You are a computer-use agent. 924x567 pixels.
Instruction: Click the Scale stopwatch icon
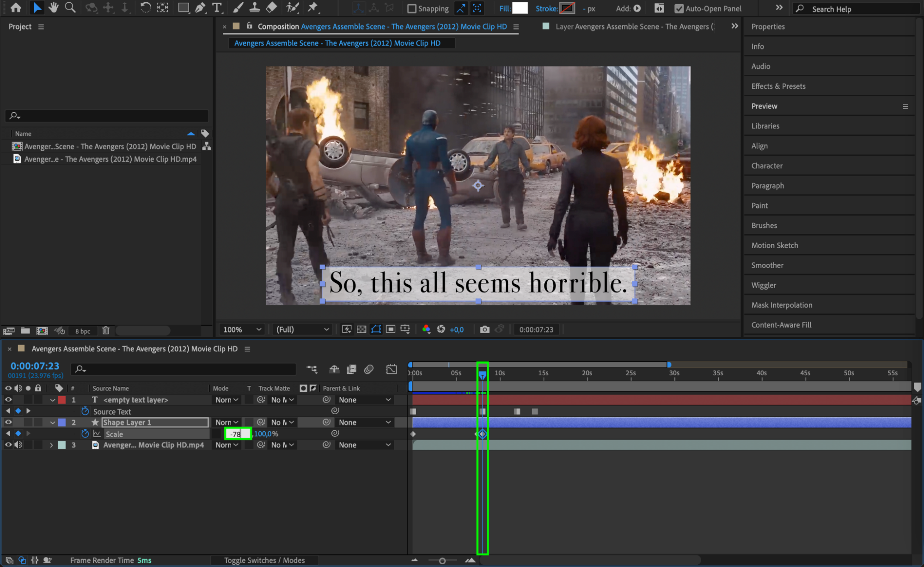[85, 434]
